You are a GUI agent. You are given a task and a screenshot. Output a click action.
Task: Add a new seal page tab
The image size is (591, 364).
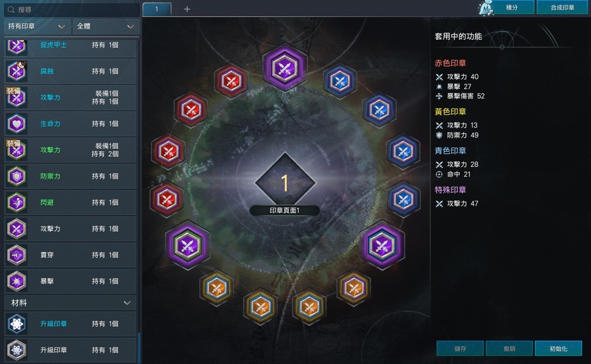point(187,9)
